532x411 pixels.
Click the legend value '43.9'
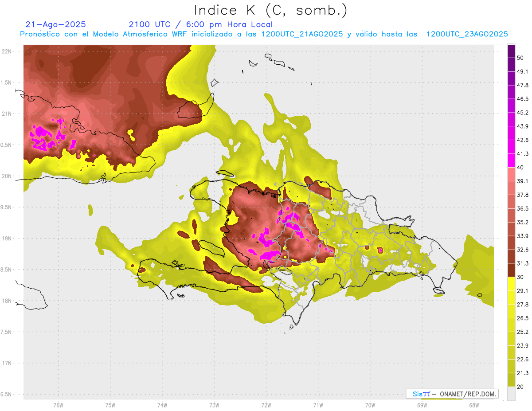[x=523, y=126]
